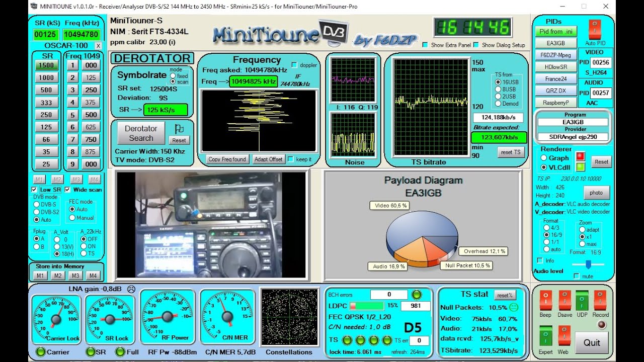Tick the keep it checkbox

[290, 159]
